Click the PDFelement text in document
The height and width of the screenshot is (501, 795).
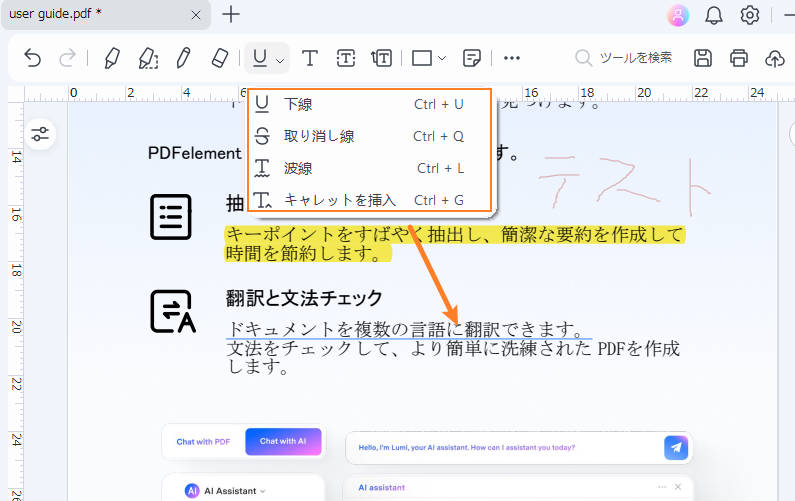[x=195, y=153]
